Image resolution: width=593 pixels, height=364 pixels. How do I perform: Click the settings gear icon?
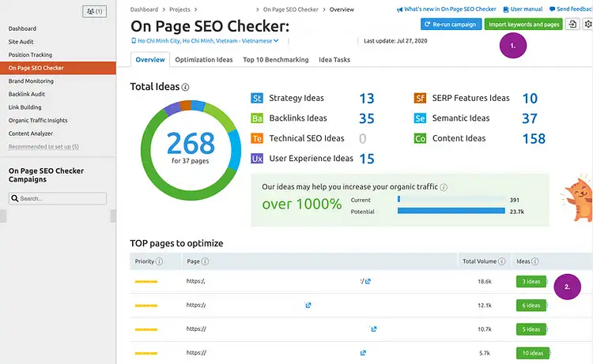(x=588, y=24)
